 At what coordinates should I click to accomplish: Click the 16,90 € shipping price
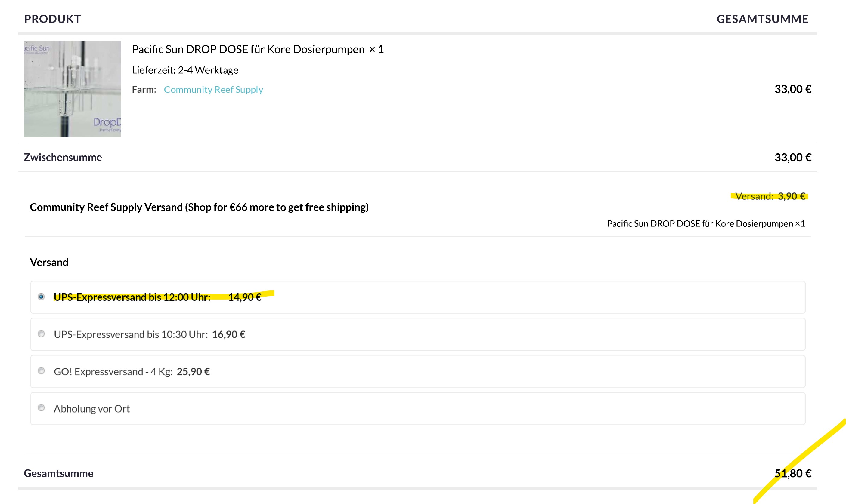pos(229,334)
